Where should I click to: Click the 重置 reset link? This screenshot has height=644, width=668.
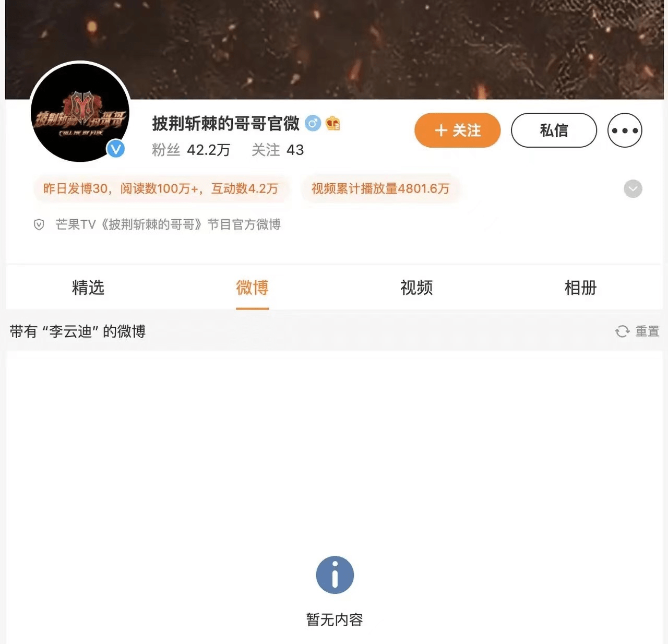pyautogui.click(x=647, y=331)
